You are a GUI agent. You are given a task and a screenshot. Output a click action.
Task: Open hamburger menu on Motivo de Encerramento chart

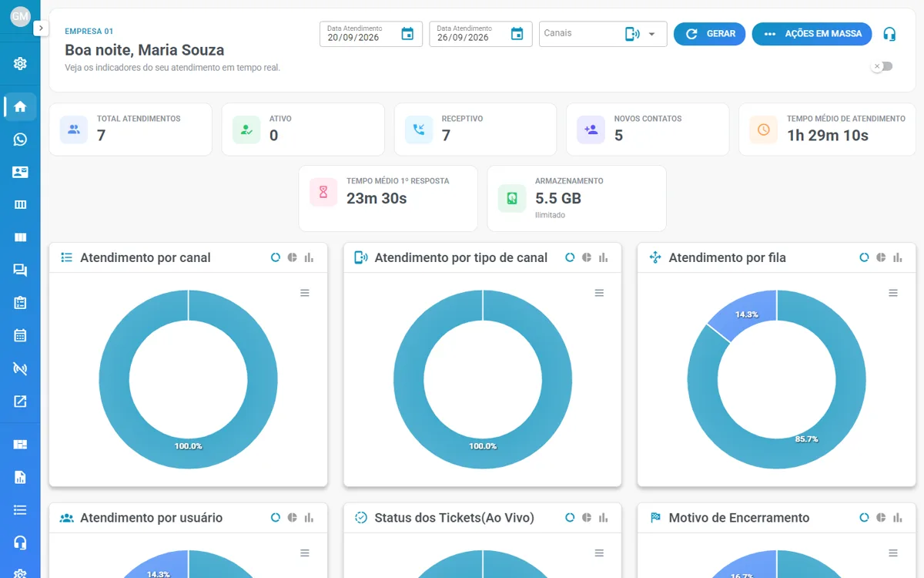893,553
